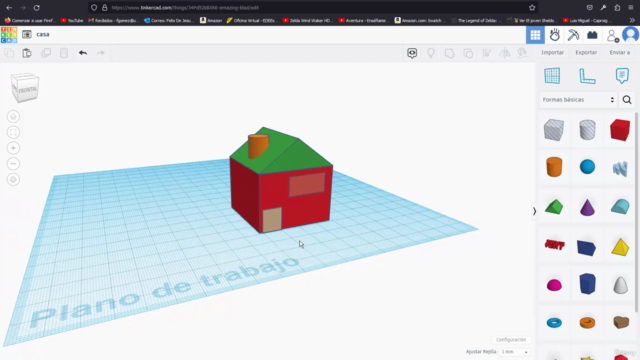Click the Fit all in view button

tap(13, 132)
